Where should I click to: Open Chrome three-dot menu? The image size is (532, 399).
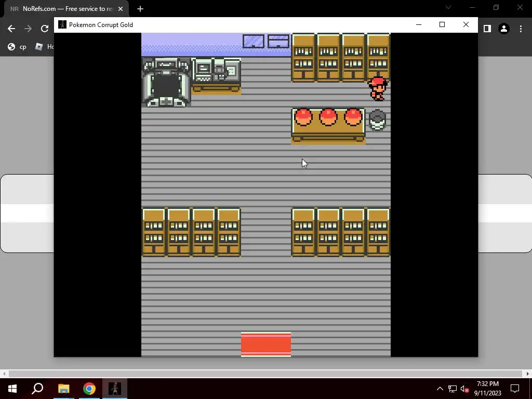[521, 29]
